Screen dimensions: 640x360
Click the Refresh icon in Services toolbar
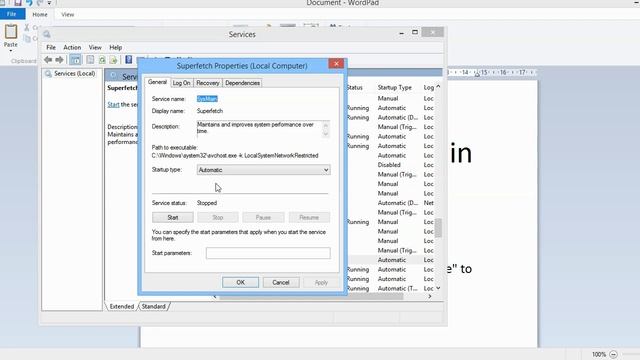tap(102, 60)
